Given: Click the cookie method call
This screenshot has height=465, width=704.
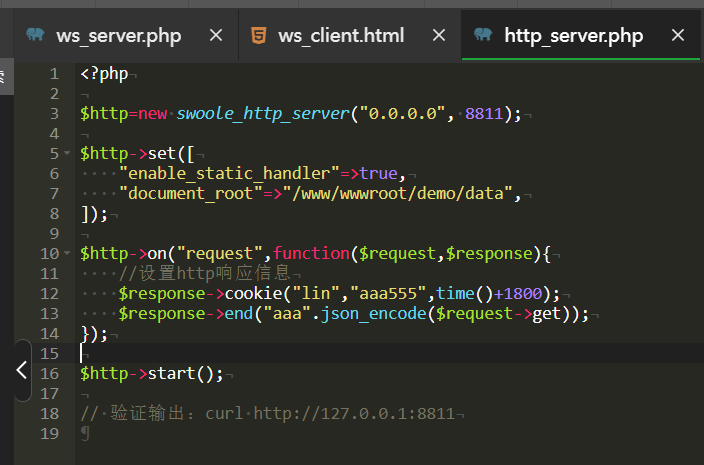Looking at the screenshot, I should 253,294.
